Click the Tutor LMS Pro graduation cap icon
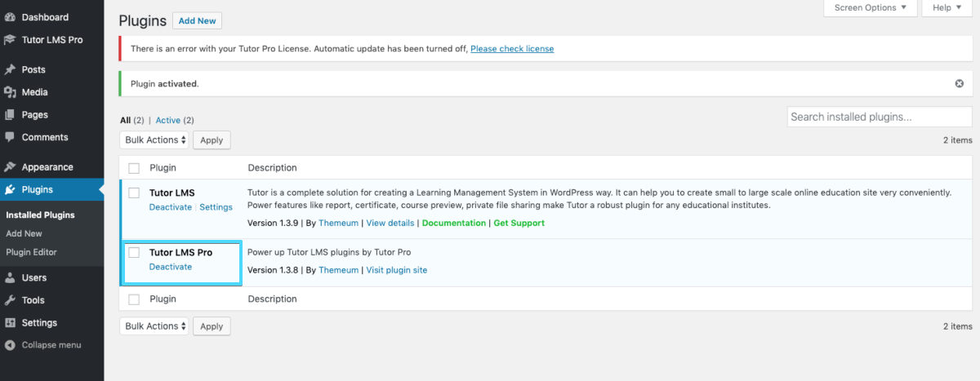Viewport: 980px width, 381px height. pyautogui.click(x=10, y=39)
